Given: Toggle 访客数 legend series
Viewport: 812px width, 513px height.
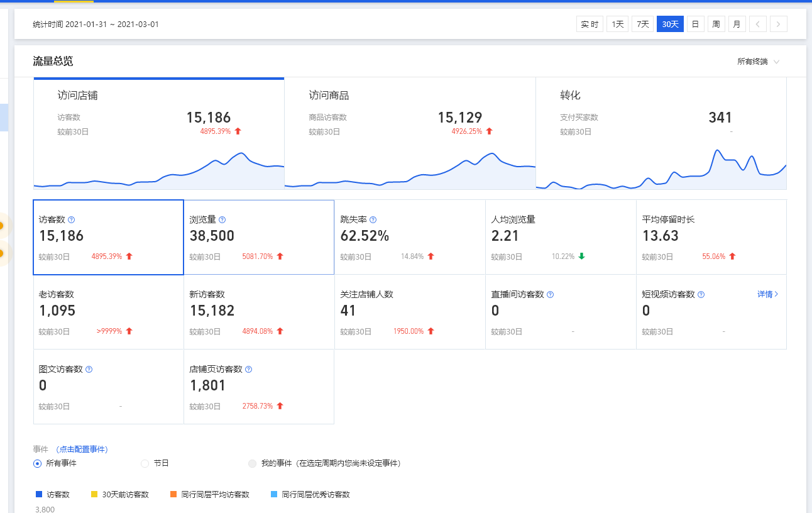Looking at the screenshot, I should 53,495.
